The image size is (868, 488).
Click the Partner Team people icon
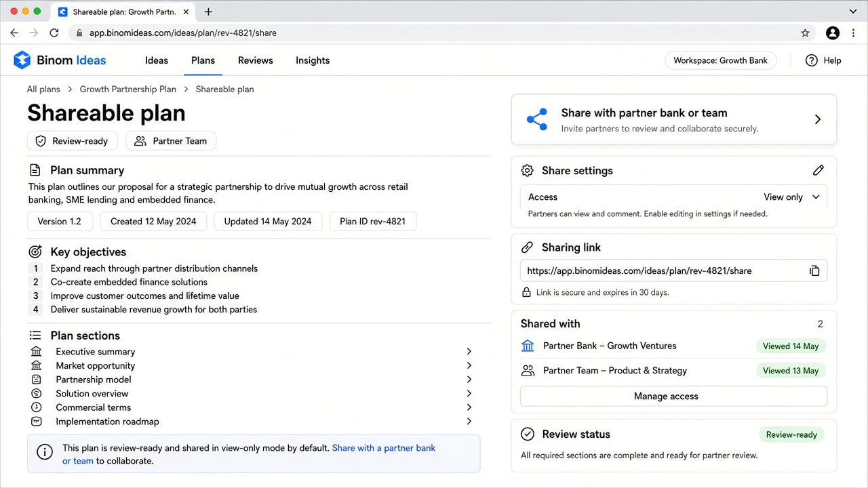528,371
